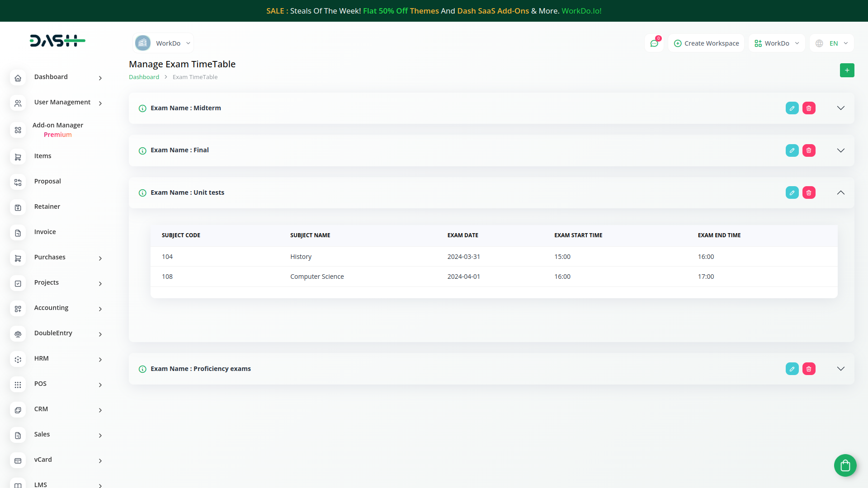Open the chat messages icon in header
The image size is (868, 488).
point(654,43)
